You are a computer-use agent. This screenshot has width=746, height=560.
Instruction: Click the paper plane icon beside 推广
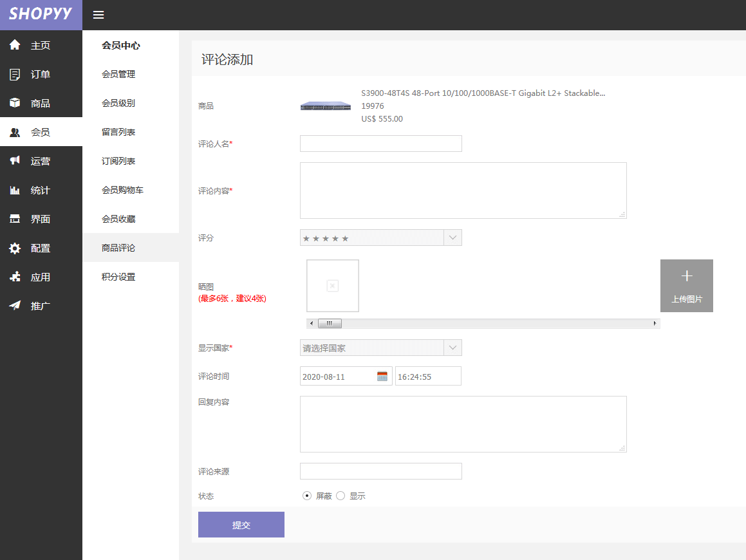click(x=15, y=306)
